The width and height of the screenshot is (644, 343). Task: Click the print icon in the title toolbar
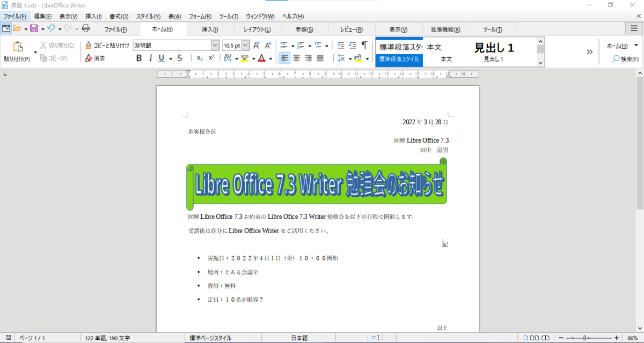click(x=85, y=29)
